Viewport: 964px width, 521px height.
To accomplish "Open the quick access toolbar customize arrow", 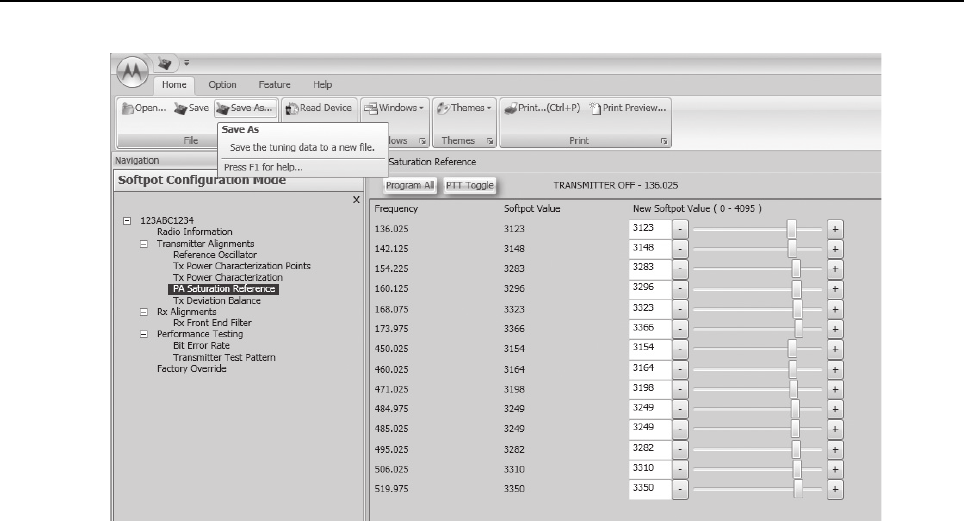I will pyautogui.click(x=186, y=63).
